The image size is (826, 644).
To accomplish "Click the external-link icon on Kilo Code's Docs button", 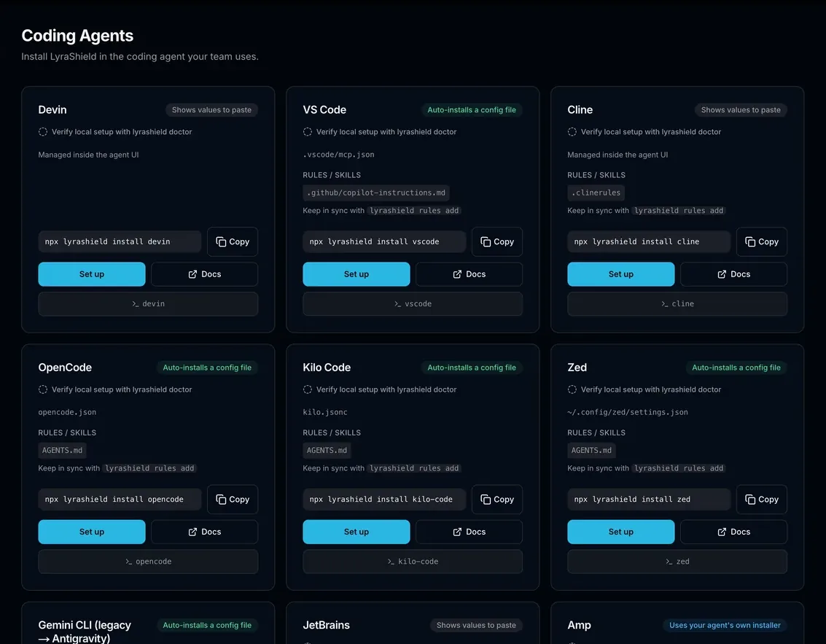I will (457, 532).
